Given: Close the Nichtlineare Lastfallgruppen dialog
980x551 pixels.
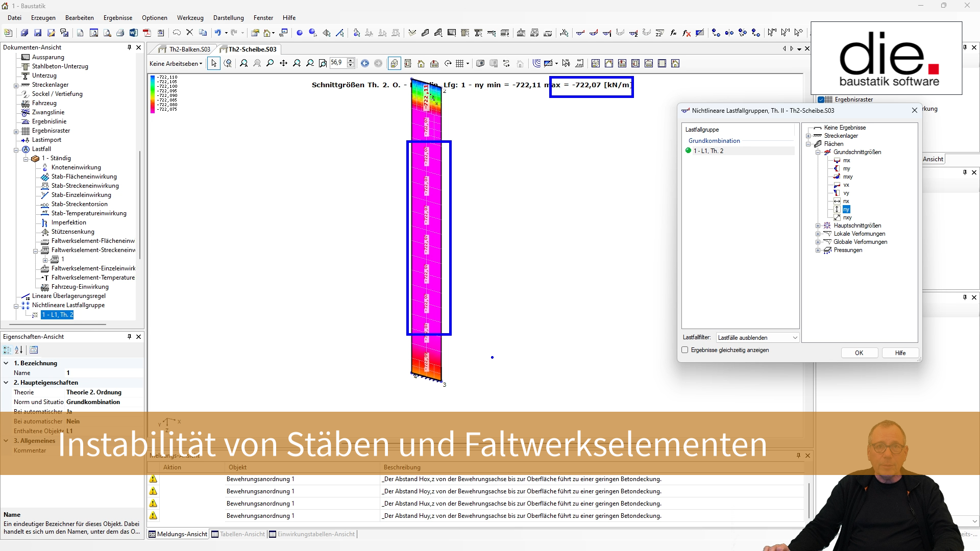Looking at the screenshot, I should (914, 110).
